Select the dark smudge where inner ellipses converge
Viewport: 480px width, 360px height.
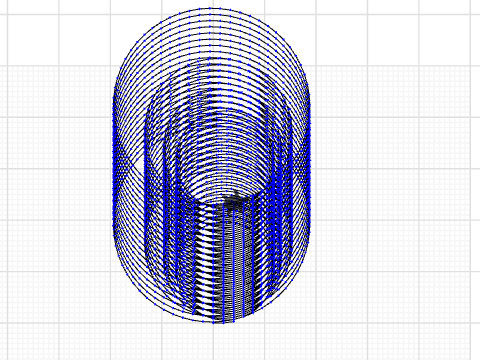coord(233,199)
